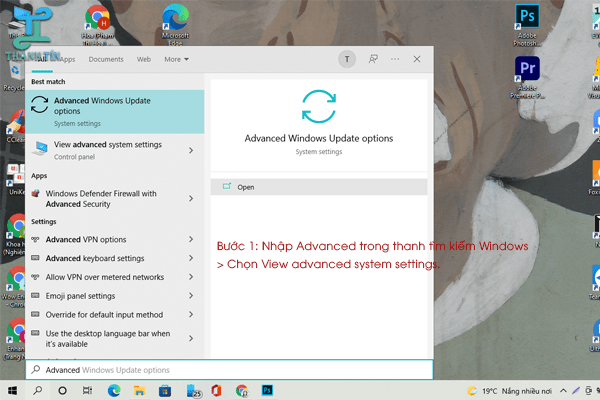Screen dimensions: 600x400
Task: Expand arrow next to View advanced system settings
Action: [x=191, y=149]
